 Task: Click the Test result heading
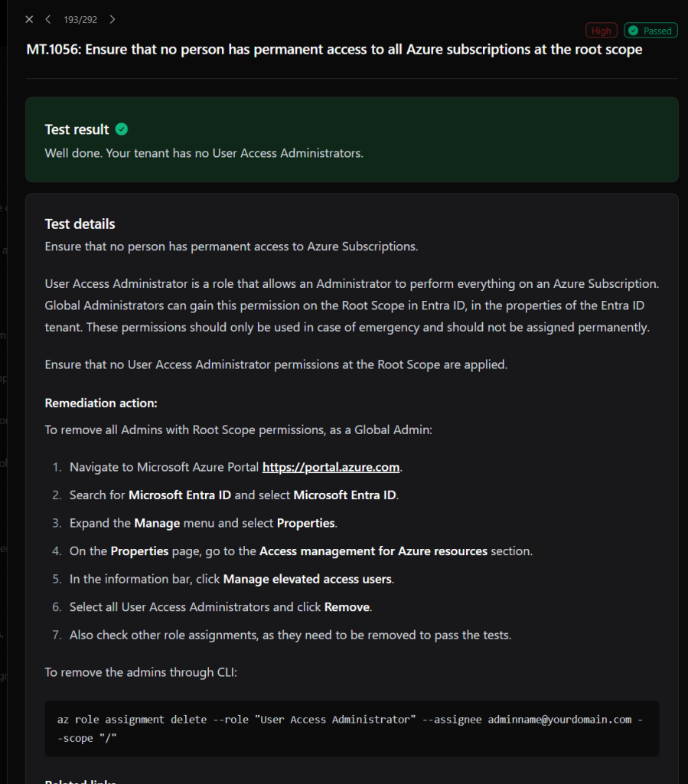[77, 129]
